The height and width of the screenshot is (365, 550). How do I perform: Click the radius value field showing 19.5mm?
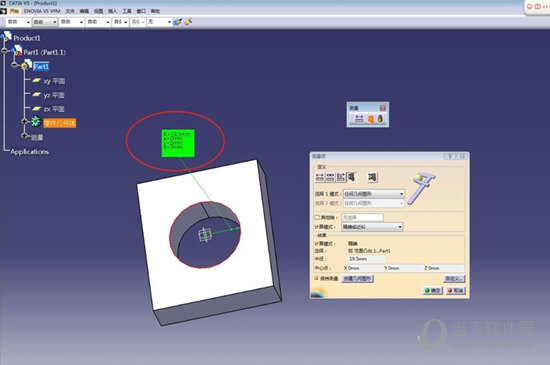click(366, 259)
